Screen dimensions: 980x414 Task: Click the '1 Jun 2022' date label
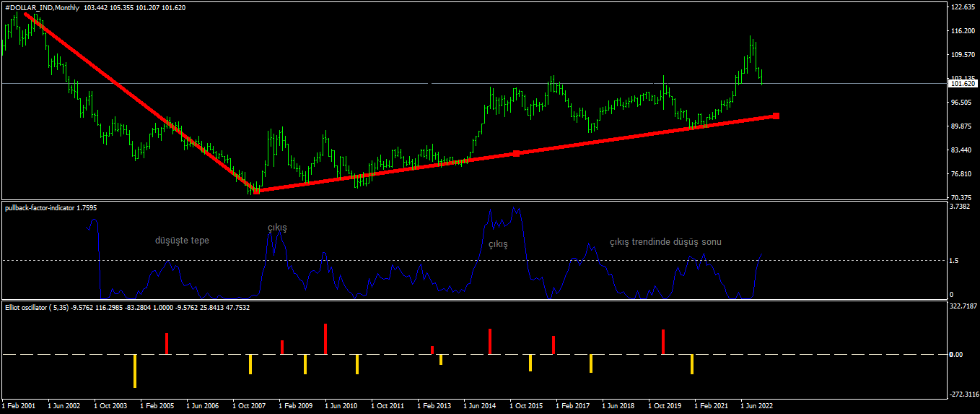[x=757, y=406]
